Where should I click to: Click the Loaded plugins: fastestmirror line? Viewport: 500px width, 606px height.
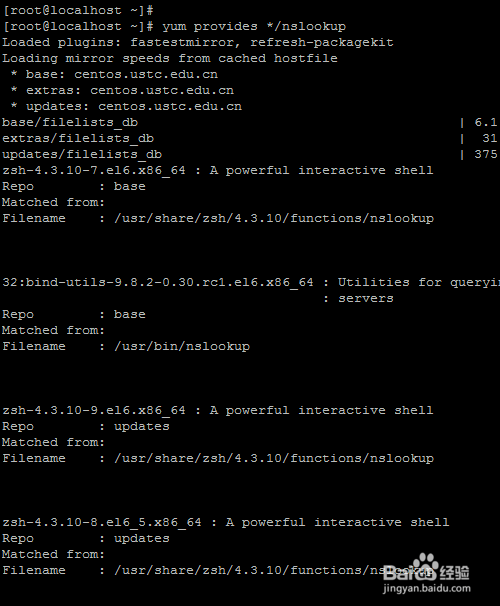pyautogui.click(x=198, y=43)
